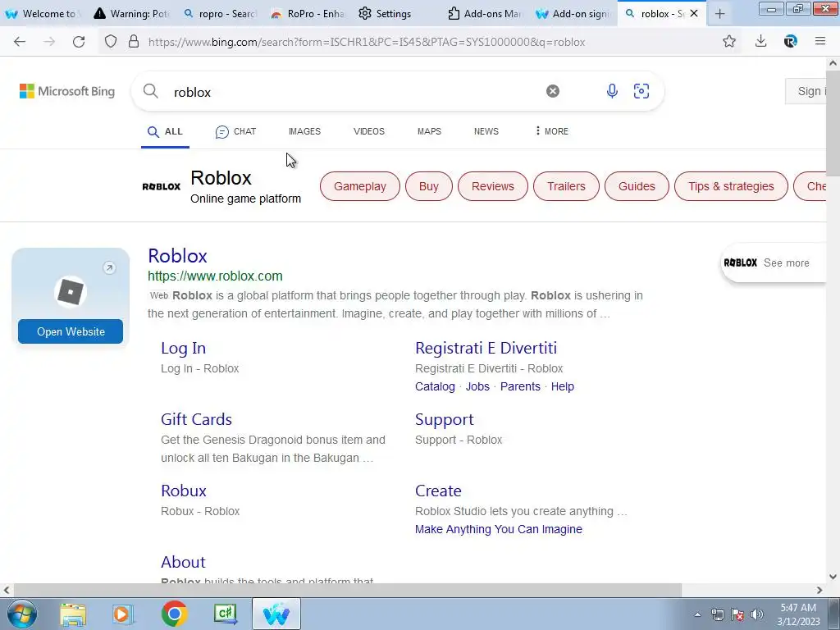
Task: Open the Registrati E Divertiti link
Action: coord(486,348)
